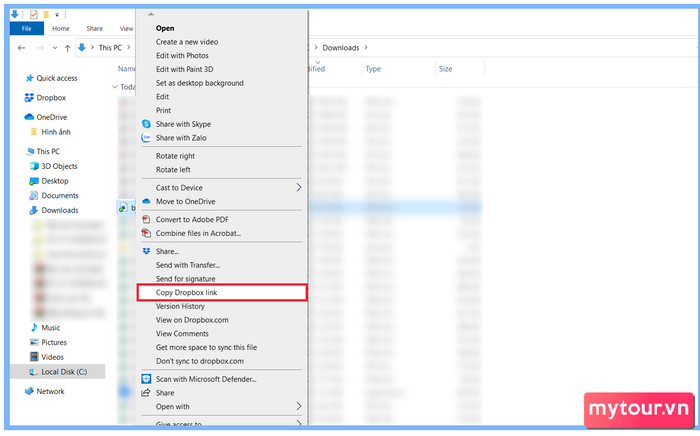700x436 pixels.
Task: Choose Rotate right
Action: (175, 156)
